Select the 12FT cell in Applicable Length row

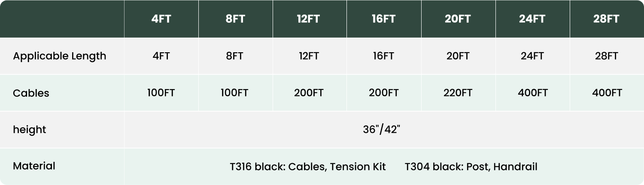coord(310,56)
